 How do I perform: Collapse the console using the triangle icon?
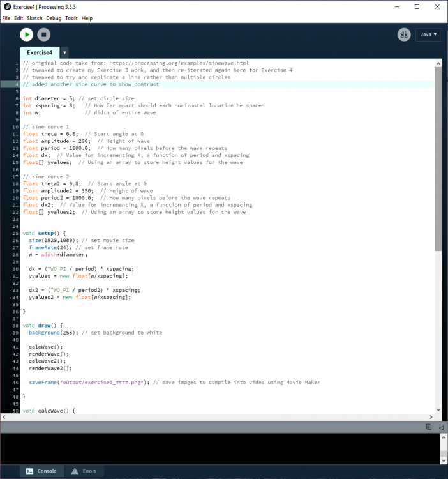(x=440, y=427)
